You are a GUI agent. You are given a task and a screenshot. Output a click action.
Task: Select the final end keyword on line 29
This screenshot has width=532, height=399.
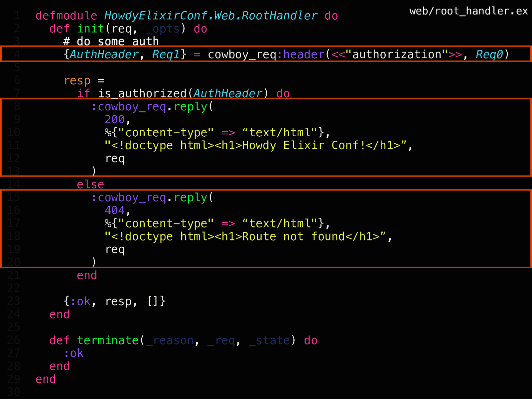pyautogui.click(x=46, y=379)
